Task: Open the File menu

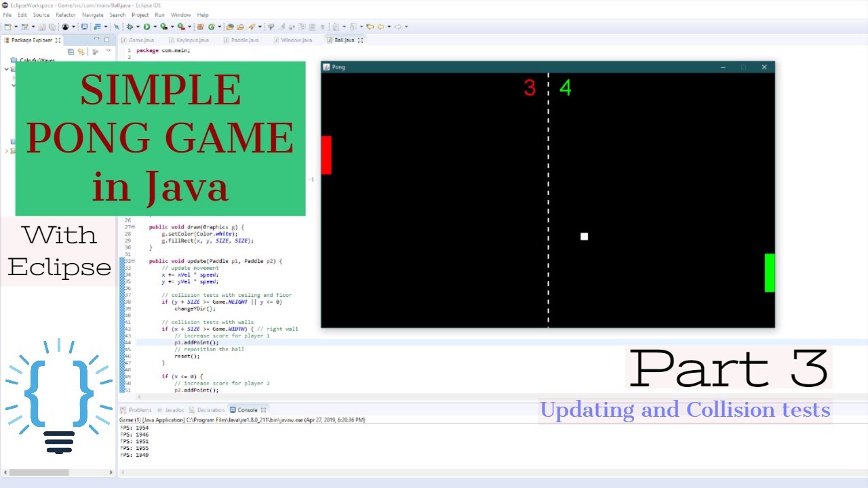Action: click(7, 15)
